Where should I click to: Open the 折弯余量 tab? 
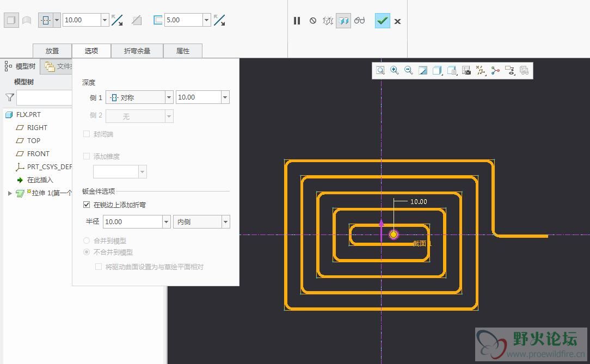click(x=137, y=51)
